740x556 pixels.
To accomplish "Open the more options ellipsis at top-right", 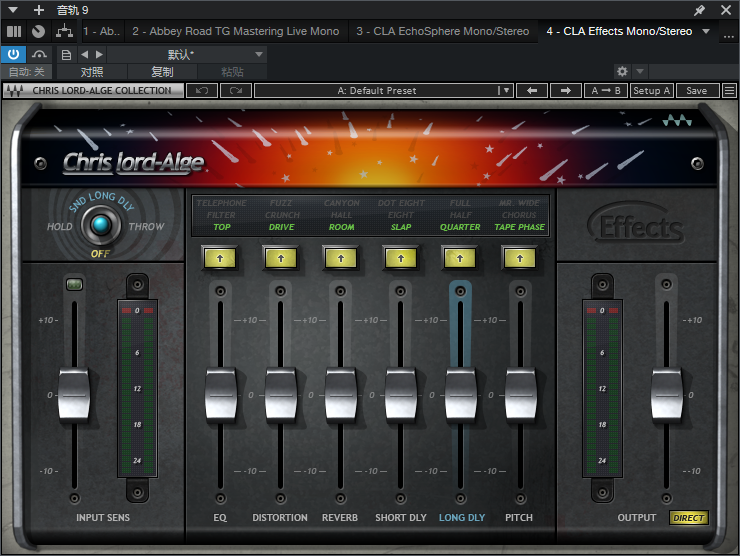I will click(x=729, y=35).
